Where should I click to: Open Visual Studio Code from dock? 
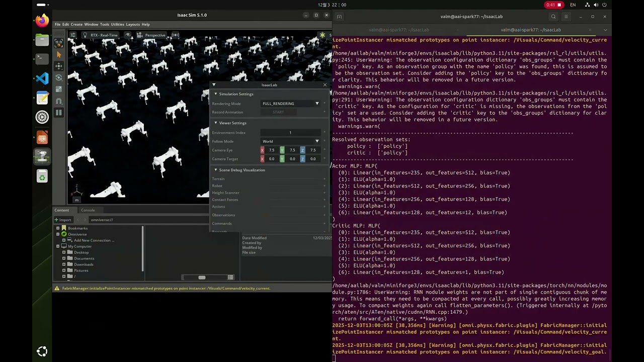(x=42, y=78)
